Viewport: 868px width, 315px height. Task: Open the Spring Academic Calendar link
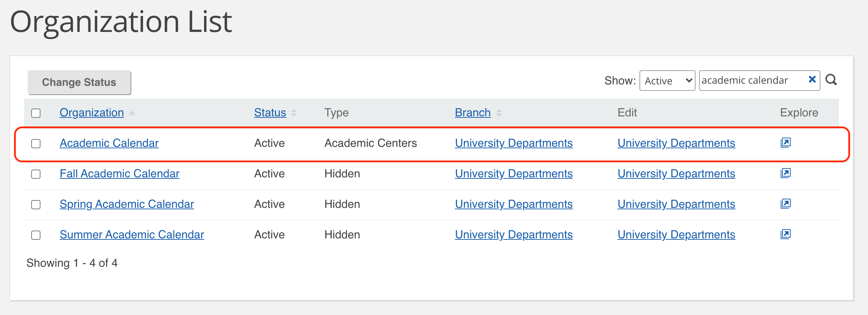(x=127, y=204)
